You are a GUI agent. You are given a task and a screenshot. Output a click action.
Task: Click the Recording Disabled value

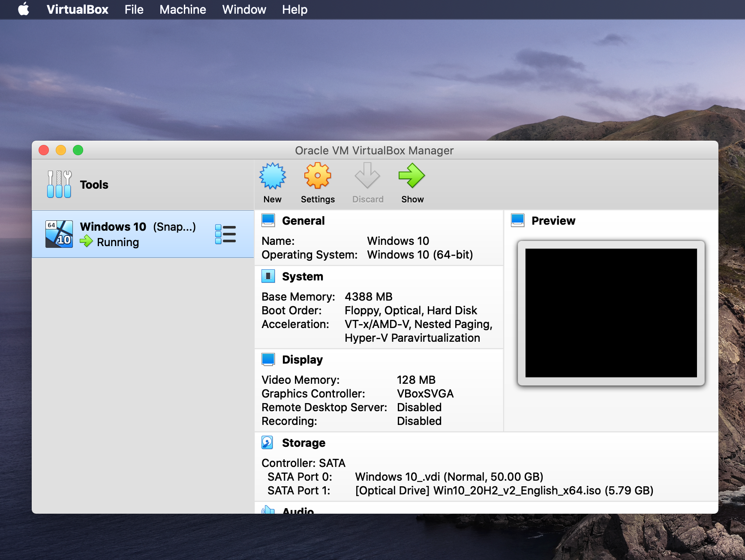point(419,421)
